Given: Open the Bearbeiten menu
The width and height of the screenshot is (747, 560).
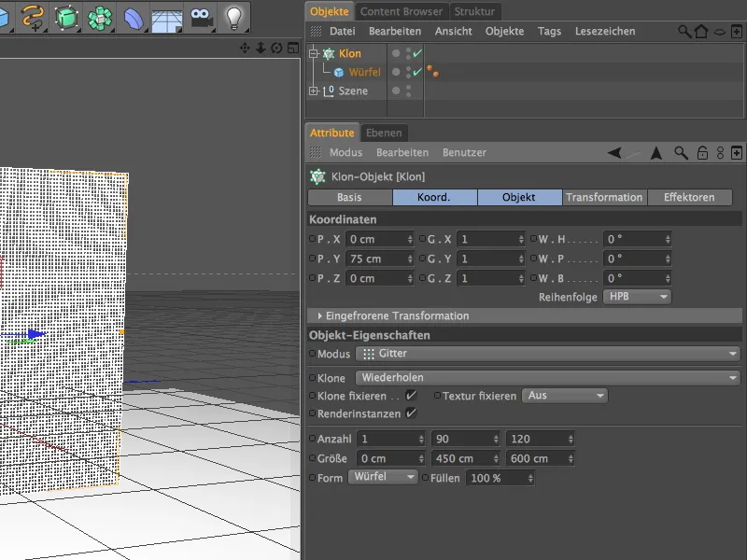Looking at the screenshot, I should point(395,31).
